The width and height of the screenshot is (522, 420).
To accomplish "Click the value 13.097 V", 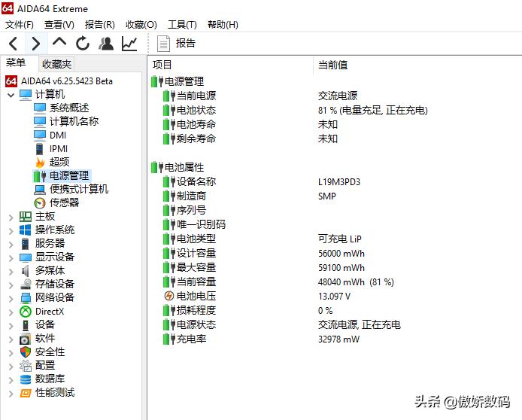I will (x=334, y=297).
